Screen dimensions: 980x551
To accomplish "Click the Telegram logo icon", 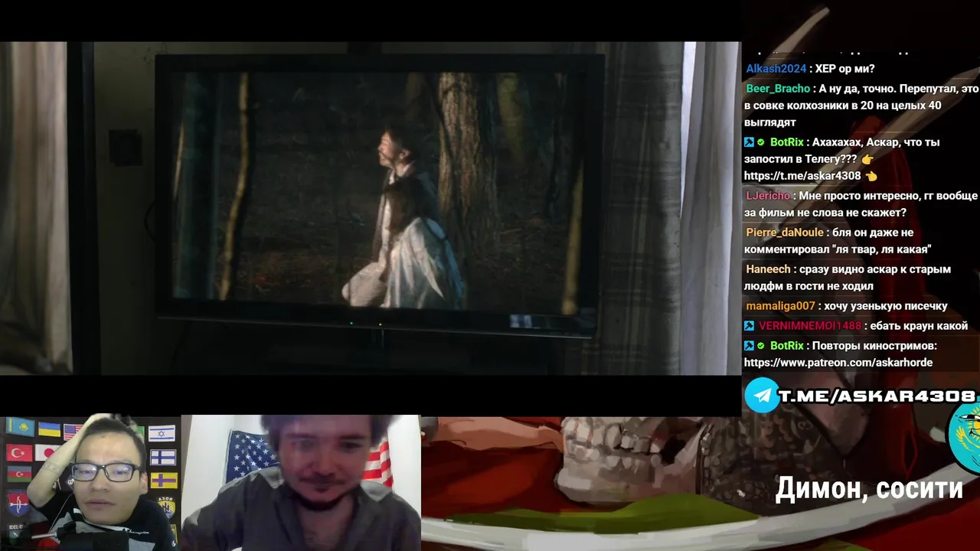I will [762, 396].
